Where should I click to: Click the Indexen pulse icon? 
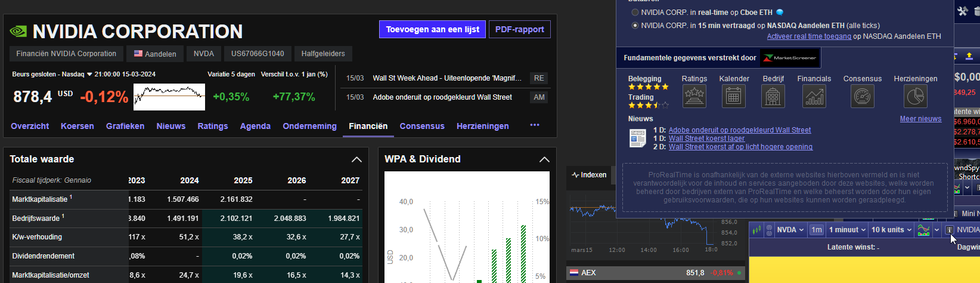pyautogui.click(x=575, y=175)
